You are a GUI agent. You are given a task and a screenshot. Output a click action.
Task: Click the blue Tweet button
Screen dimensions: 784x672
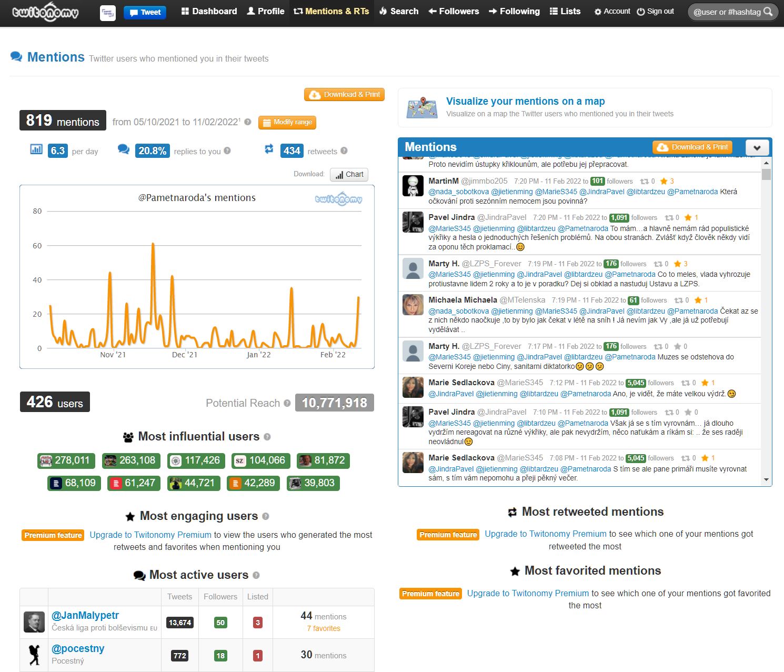pos(145,13)
